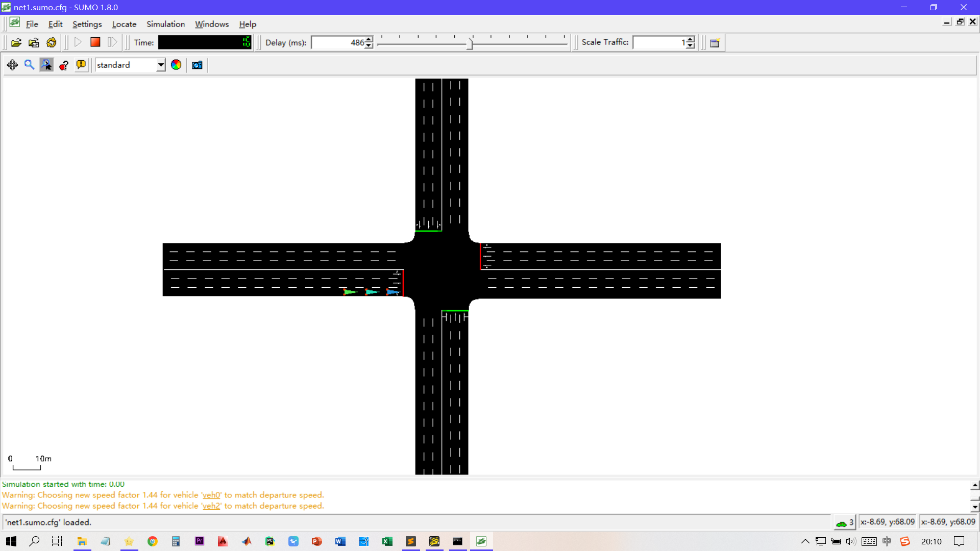Take a snapshot with the camera tool
Viewport: 980px width, 551px height.
(197, 65)
